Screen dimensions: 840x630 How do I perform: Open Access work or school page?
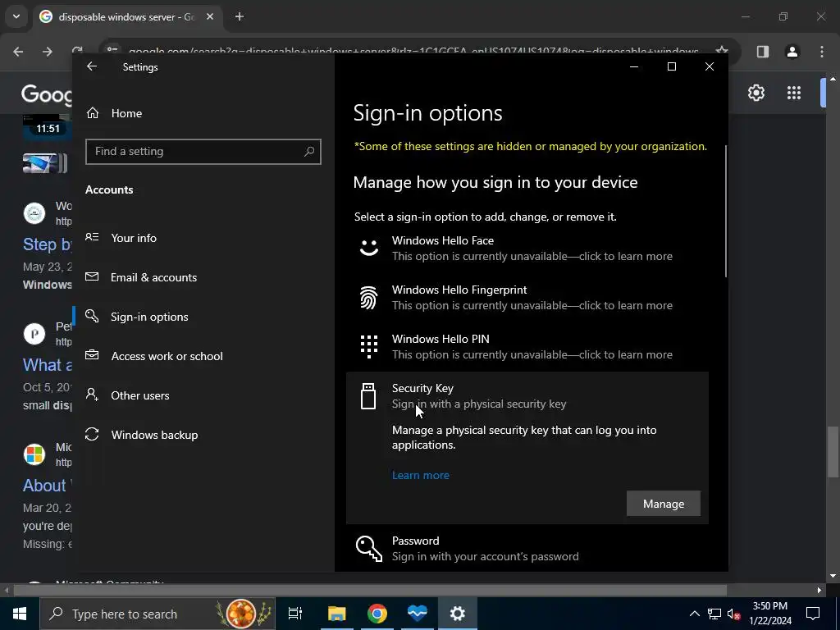(x=203, y=356)
